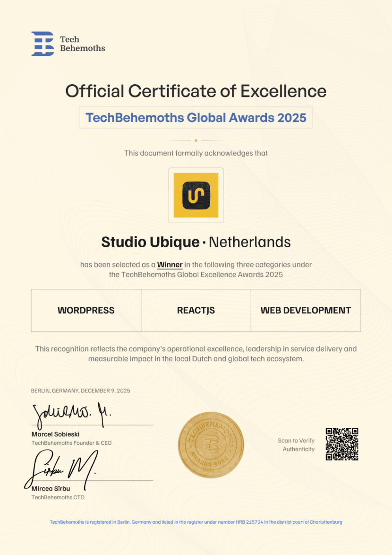Select the REACTJS category cell

point(196,311)
